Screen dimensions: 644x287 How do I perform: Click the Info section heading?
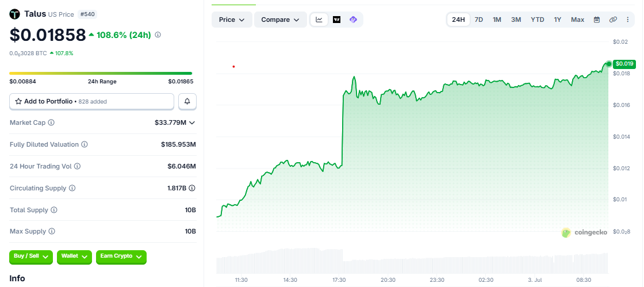click(17, 278)
